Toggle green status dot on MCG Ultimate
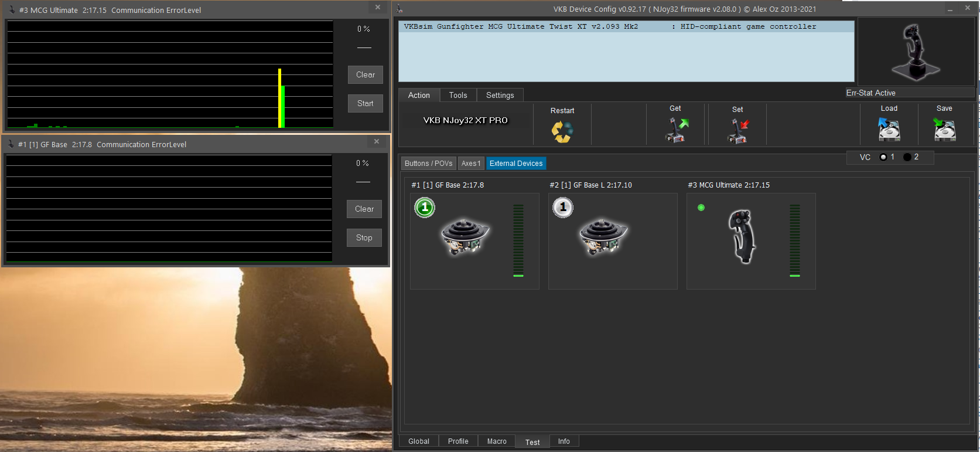This screenshot has width=980, height=452. point(701,208)
